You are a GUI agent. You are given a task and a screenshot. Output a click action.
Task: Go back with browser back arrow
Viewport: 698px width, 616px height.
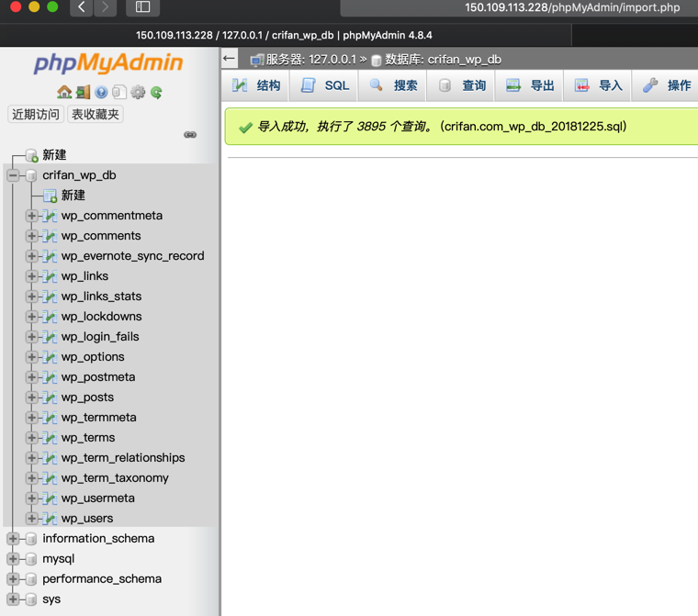82,7
